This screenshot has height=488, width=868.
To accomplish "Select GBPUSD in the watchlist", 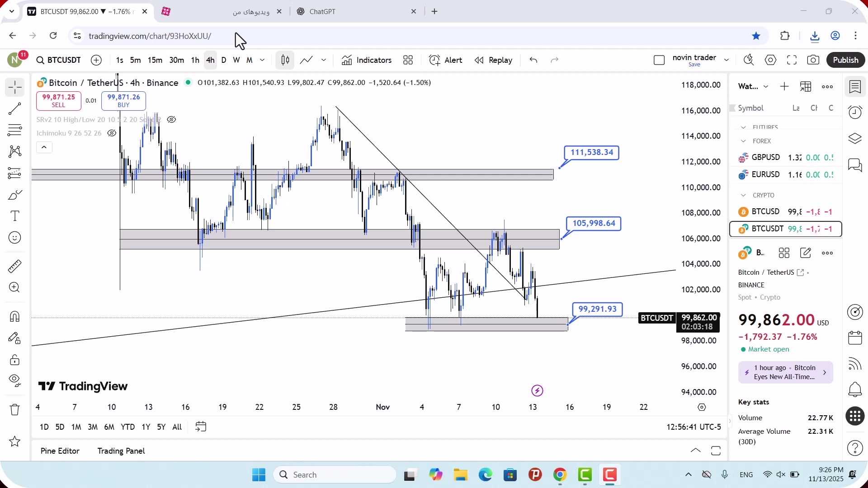I will (786, 158).
